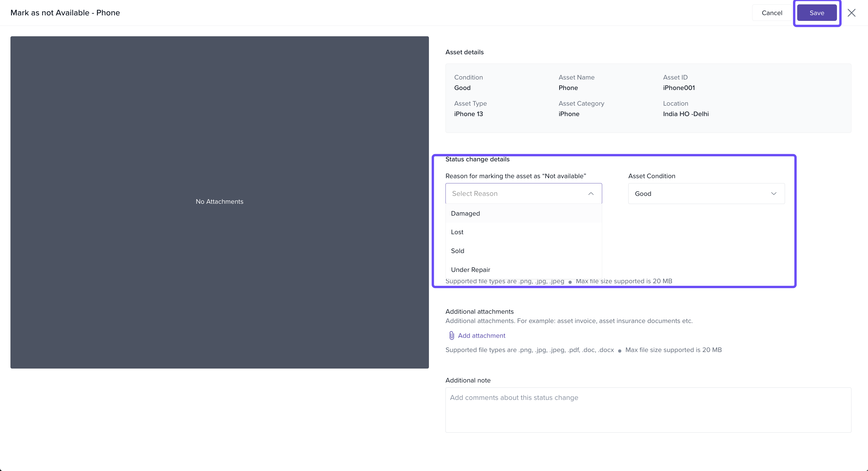Click the Asset ID value iPhone001
Screen dimensions: 868x471
(678, 88)
